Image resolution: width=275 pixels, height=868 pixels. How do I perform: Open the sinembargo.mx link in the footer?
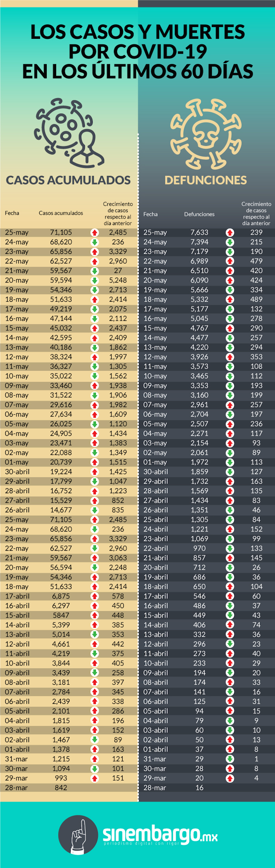coord(160,834)
